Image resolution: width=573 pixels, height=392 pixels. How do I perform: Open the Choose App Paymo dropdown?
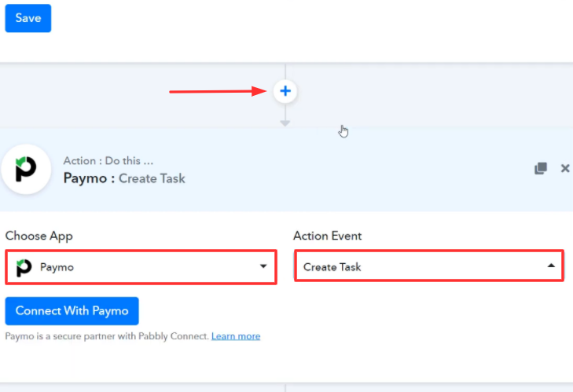point(141,267)
